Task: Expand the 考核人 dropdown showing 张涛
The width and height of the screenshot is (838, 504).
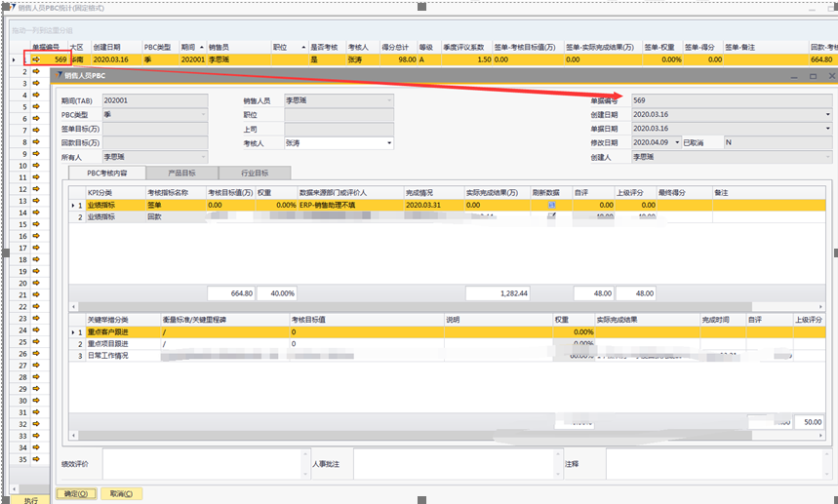Action: pyautogui.click(x=389, y=142)
